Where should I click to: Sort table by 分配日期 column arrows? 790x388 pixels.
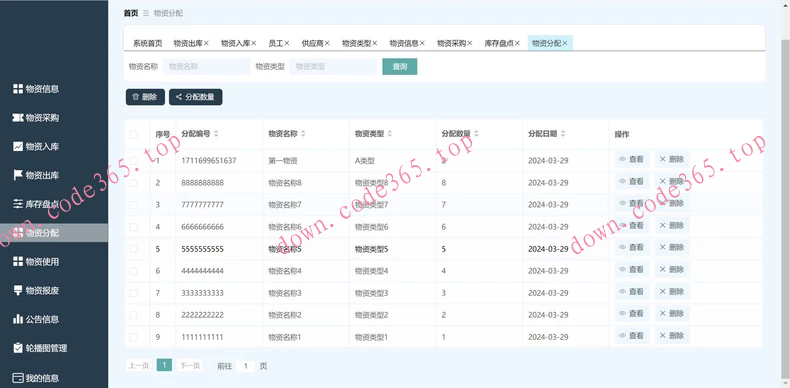pos(563,134)
